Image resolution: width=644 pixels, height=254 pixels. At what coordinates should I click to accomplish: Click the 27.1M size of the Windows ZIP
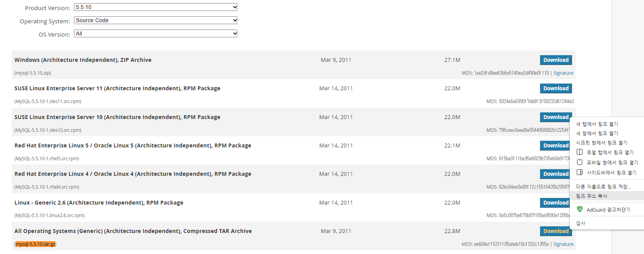[x=452, y=60]
